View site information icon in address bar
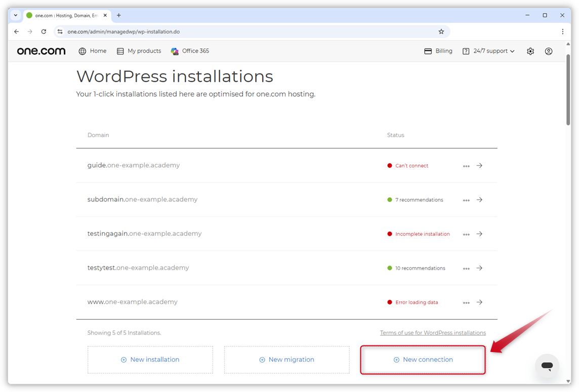 (60, 32)
